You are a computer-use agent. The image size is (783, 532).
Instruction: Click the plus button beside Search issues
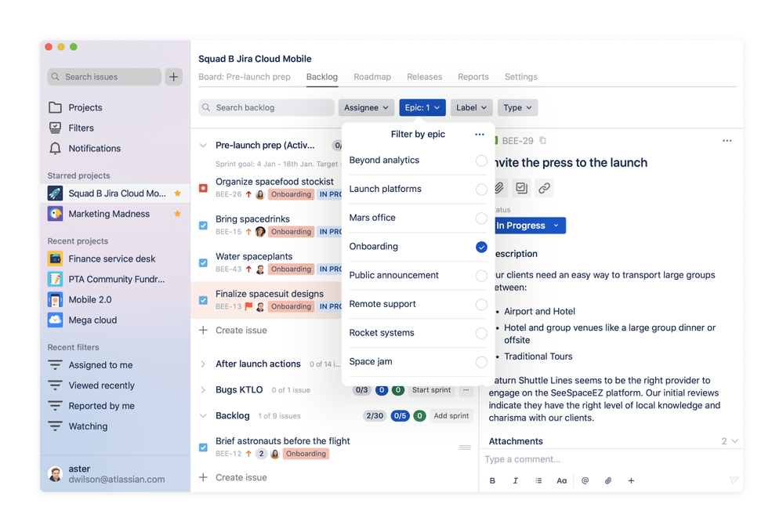[x=174, y=77]
